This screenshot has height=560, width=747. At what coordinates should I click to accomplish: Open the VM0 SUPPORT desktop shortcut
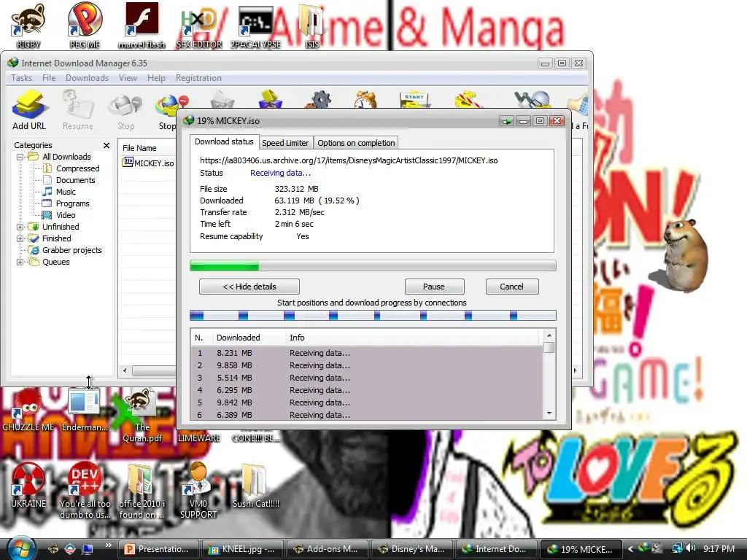click(x=198, y=489)
